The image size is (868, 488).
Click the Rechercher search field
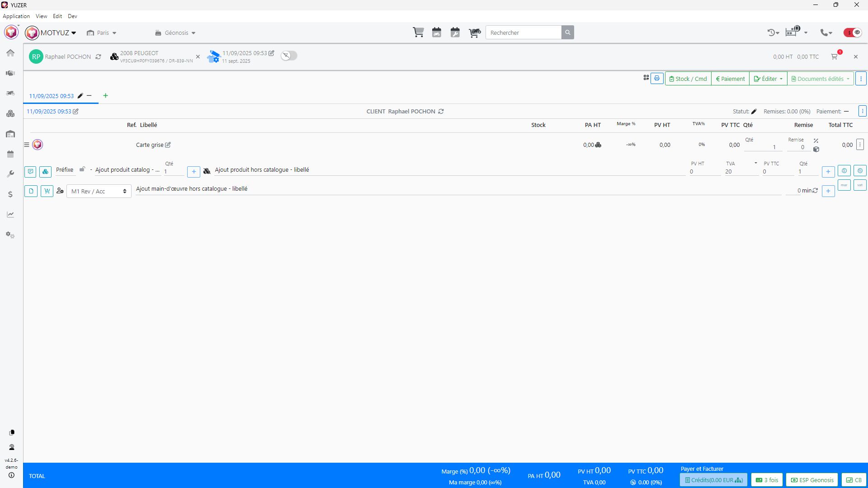coord(523,33)
